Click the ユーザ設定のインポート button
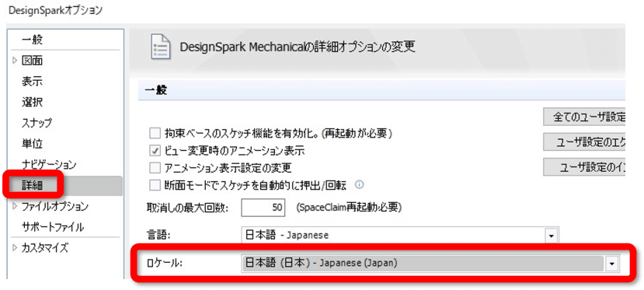 pos(584,167)
